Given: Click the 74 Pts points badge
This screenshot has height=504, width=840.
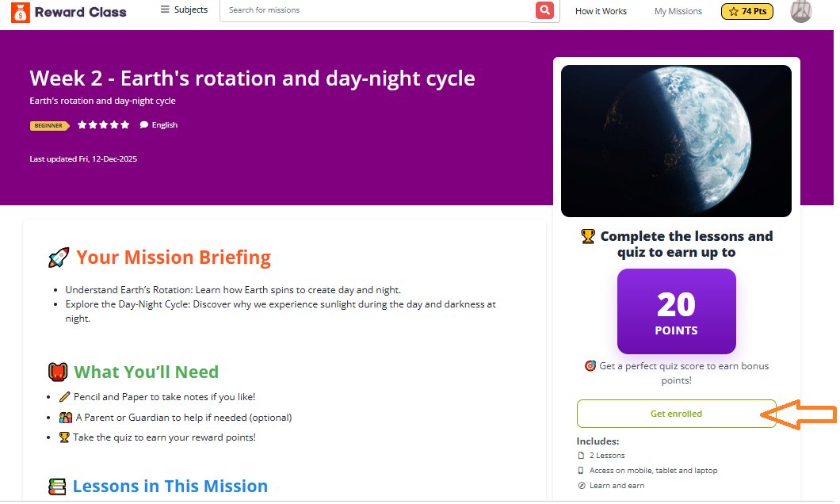Looking at the screenshot, I should [746, 11].
